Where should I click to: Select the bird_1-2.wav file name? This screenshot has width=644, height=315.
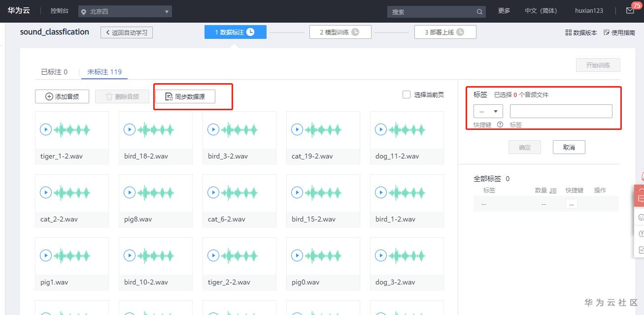[395, 219]
